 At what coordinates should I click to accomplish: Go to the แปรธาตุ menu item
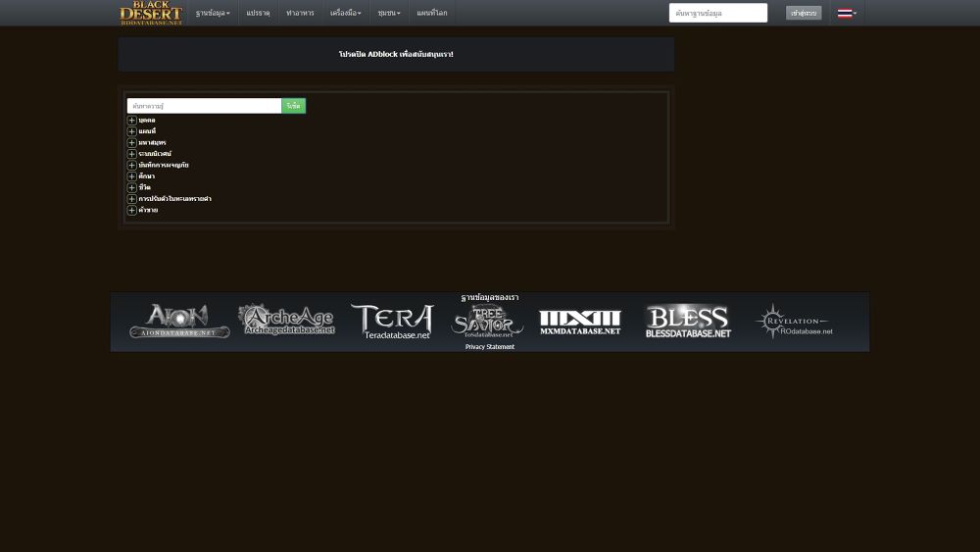258,13
